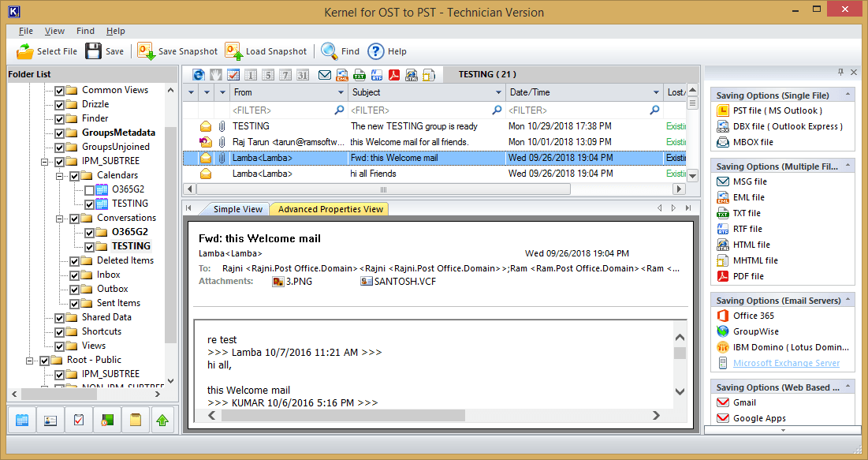The image size is (868, 460).
Task: Collapse Saving Options (Email Servers) section
Action: point(848,300)
